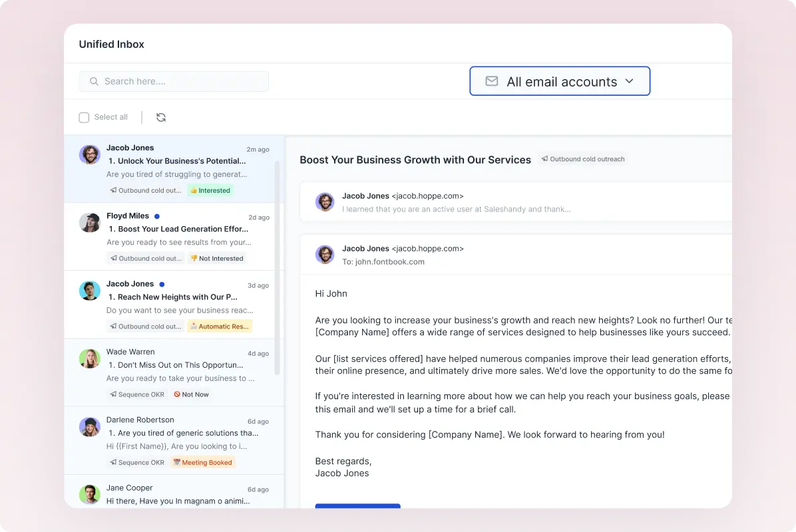Select Darlene Robertson's Meeting Booked conversation

tap(173, 440)
